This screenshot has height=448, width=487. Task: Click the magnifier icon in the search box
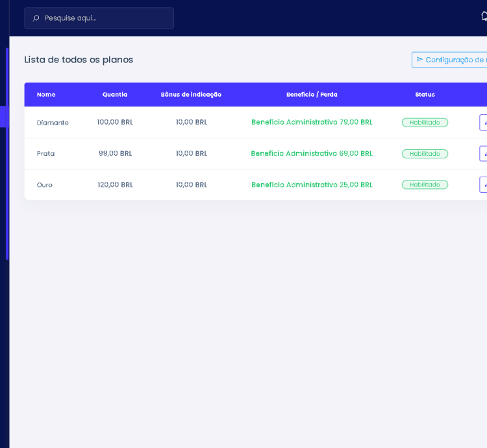pos(36,18)
